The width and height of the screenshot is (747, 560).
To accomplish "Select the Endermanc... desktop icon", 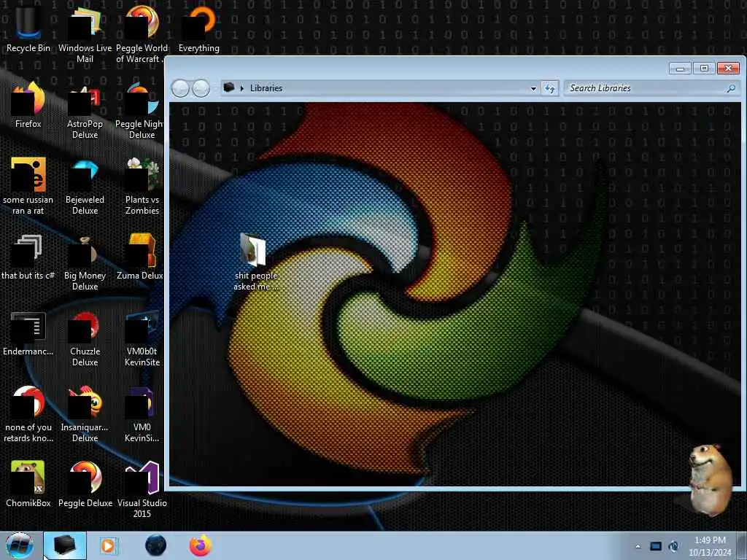I will tap(28, 333).
